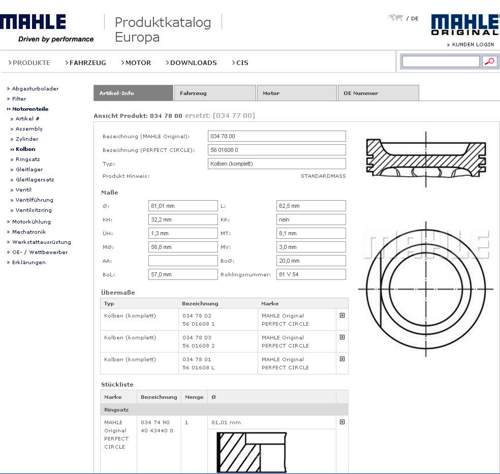
Task: Click the Kunden Login link
Action: point(470,45)
